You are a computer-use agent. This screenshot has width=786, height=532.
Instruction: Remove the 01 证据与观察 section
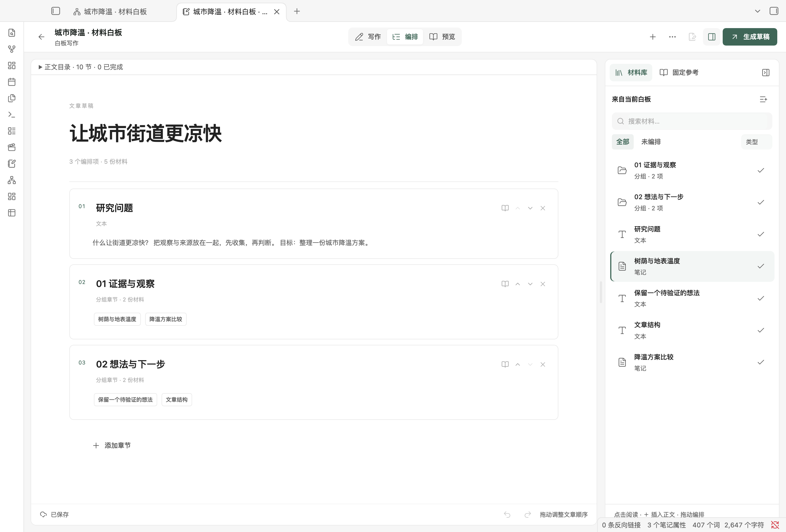coord(543,284)
